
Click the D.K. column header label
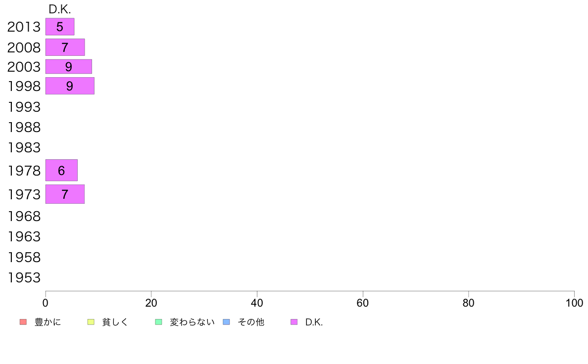point(59,9)
